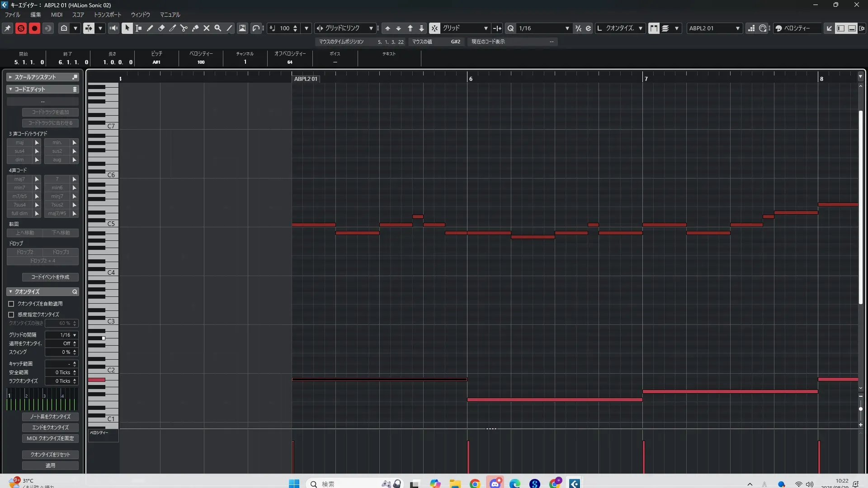Viewport: 868px width, 488px height.
Task: Click the vertical zoom slider handle
Action: click(860, 409)
